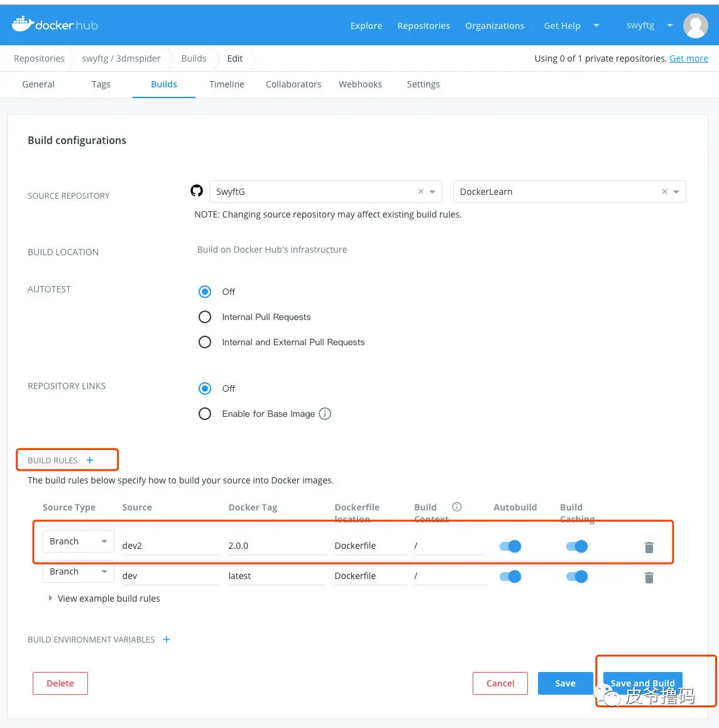
Task: Click Dockerfile location field in dev2 row
Action: (370, 546)
